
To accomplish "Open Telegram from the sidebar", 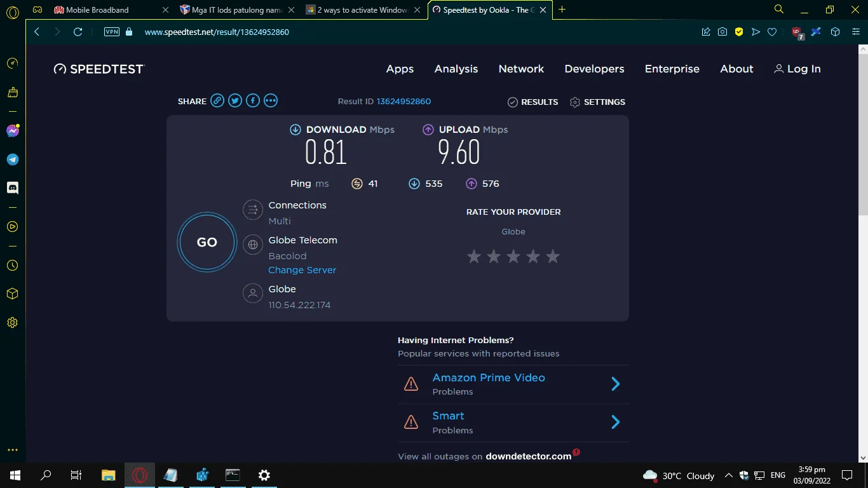I will [x=12, y=159].
